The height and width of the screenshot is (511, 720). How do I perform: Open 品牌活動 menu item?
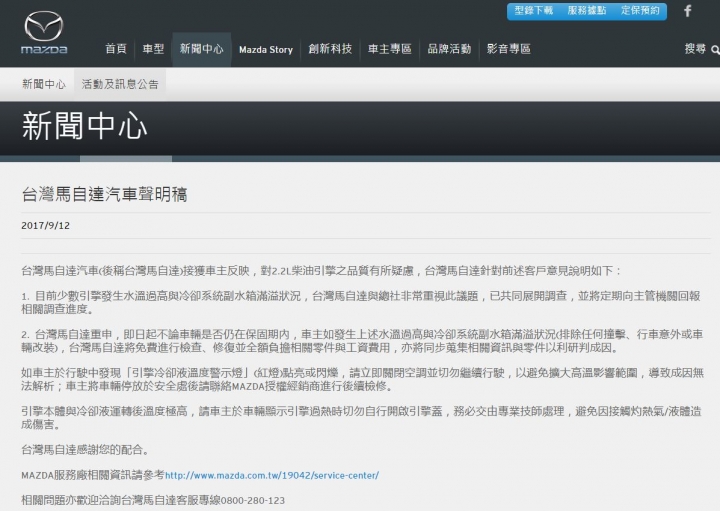tap(449, 49)
